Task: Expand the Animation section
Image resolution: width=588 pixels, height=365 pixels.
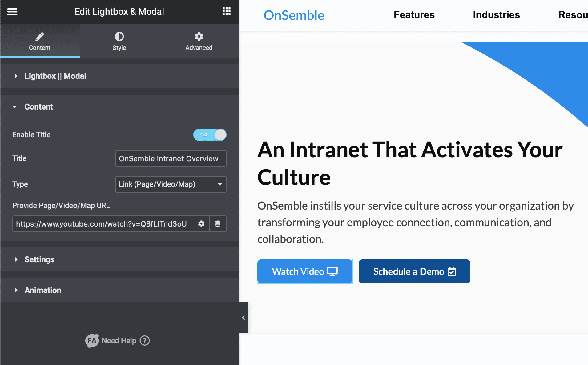Action: pos(43,290)
